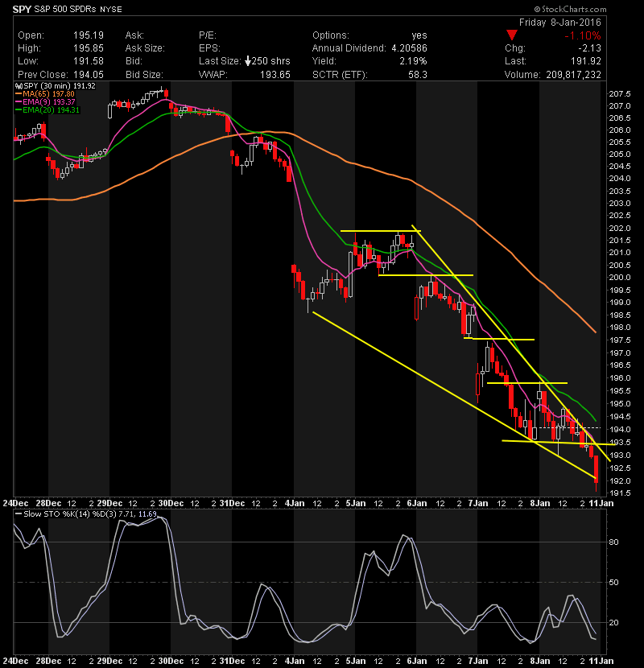Click the 20 level on stochastic axis

point(613,623)
